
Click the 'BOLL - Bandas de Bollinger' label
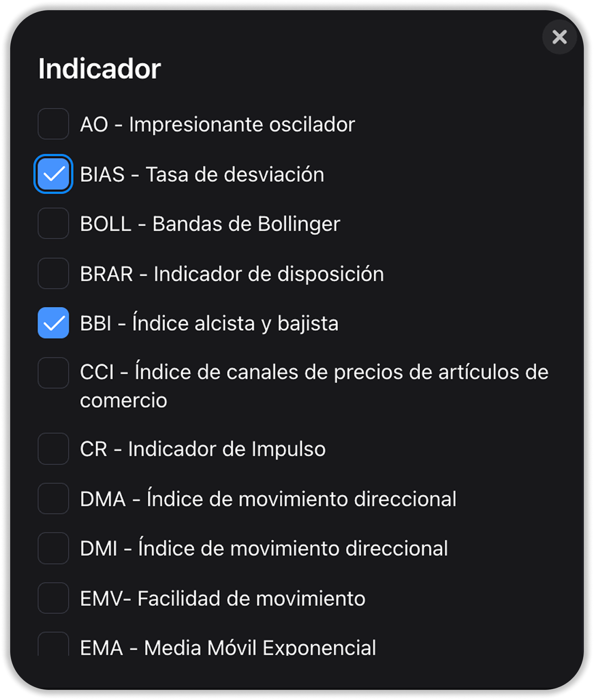click(x=210, y=224)
